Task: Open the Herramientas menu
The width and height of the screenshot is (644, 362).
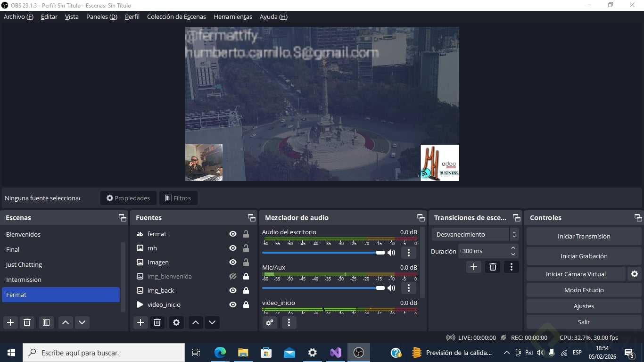Action: 233,16
